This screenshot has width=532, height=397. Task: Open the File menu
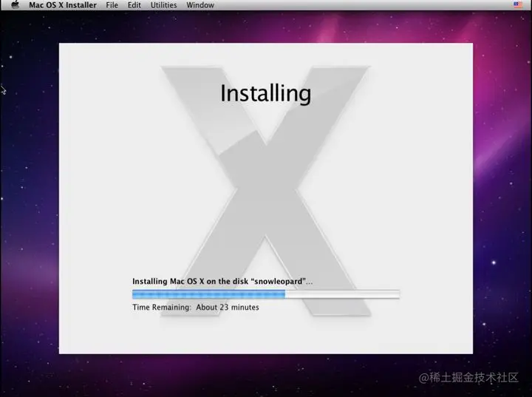pos(112,5)
